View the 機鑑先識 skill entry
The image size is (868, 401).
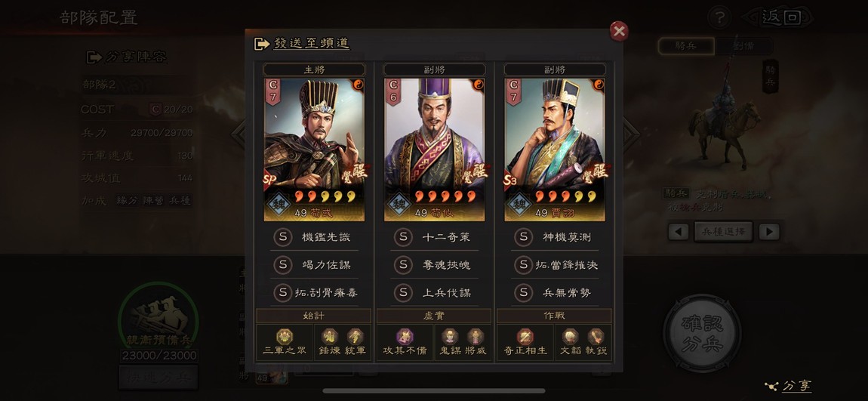tap(314, 238)
